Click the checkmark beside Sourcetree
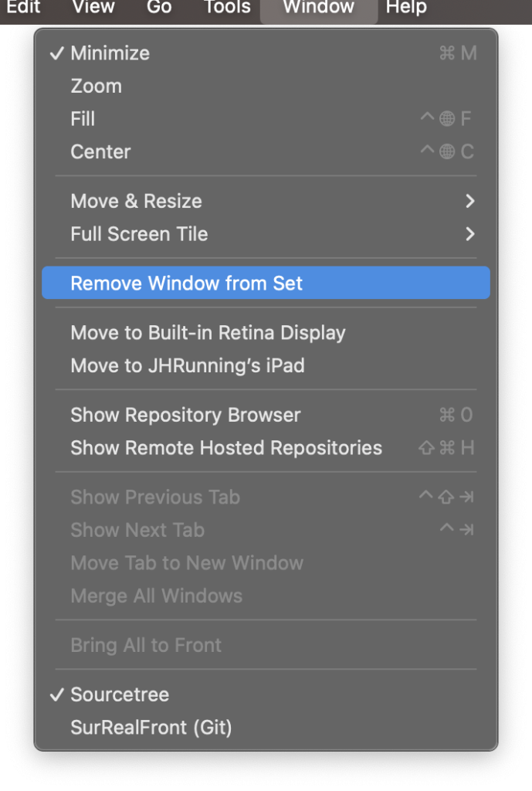Viewport: 532px width, 791px height. point(57,694)
